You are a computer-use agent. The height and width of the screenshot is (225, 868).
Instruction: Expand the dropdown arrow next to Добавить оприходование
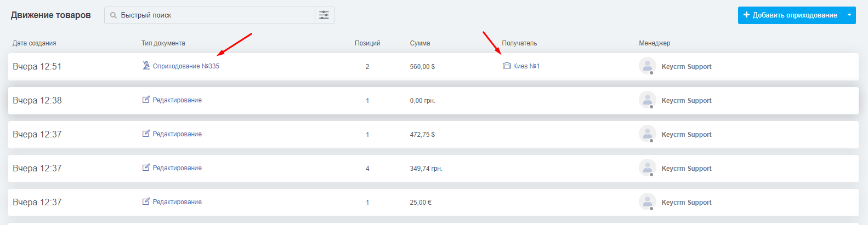coord(849,15)
